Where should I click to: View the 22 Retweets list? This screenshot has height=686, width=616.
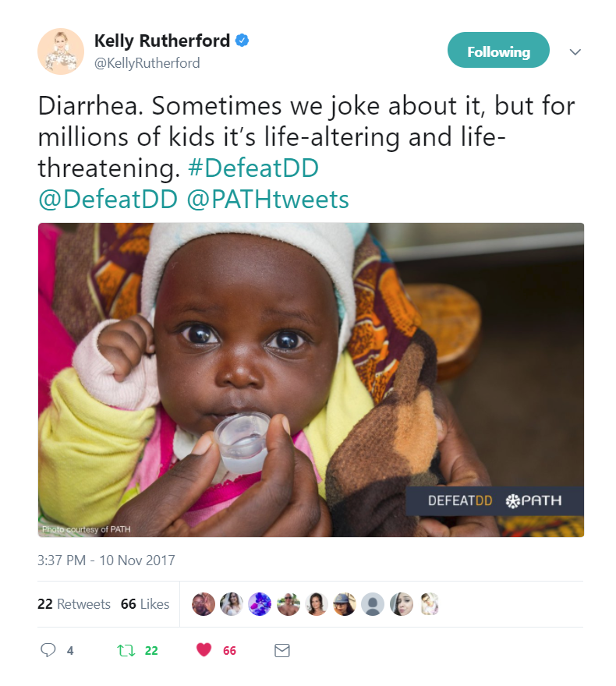pyautogui.click(x=74, y=604)
